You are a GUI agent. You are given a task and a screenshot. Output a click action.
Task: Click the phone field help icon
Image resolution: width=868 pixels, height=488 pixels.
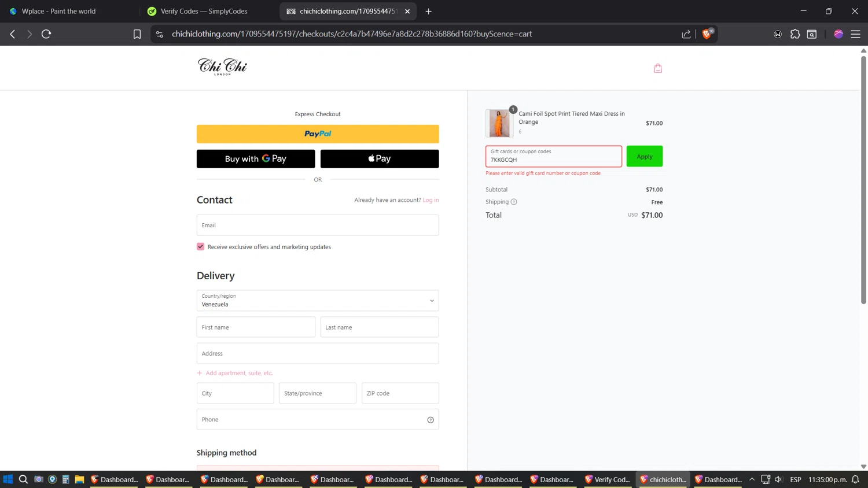[x=431, y=420]
